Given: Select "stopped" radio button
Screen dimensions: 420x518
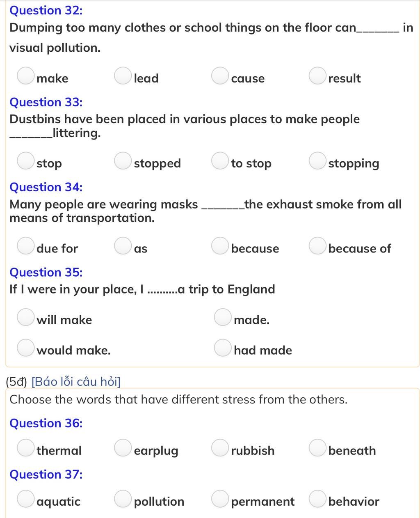Looking at the screenshot, I should (123, 161).
